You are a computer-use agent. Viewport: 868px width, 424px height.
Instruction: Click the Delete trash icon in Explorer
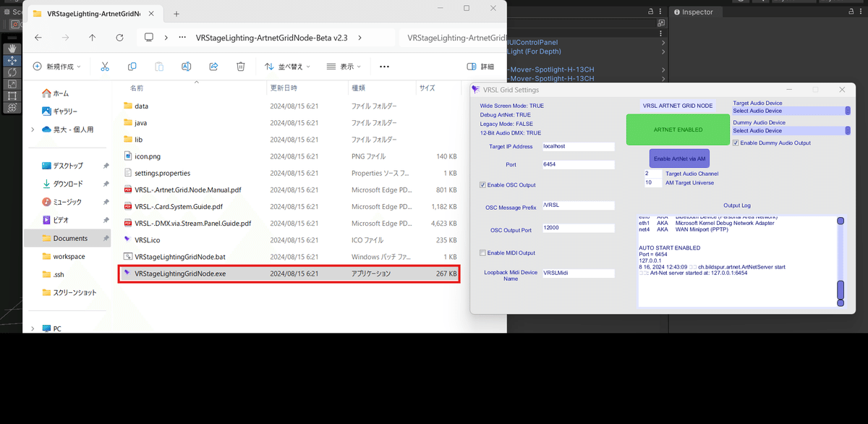coord(241,67)
